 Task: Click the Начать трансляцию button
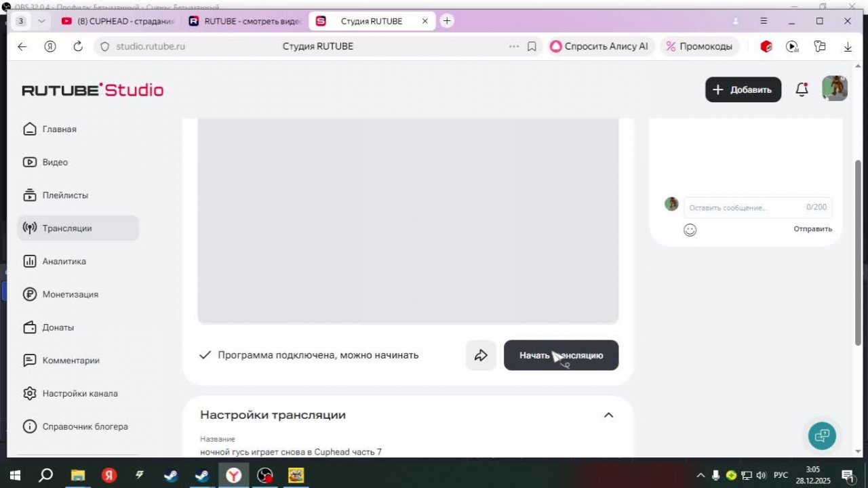[561, 355]
